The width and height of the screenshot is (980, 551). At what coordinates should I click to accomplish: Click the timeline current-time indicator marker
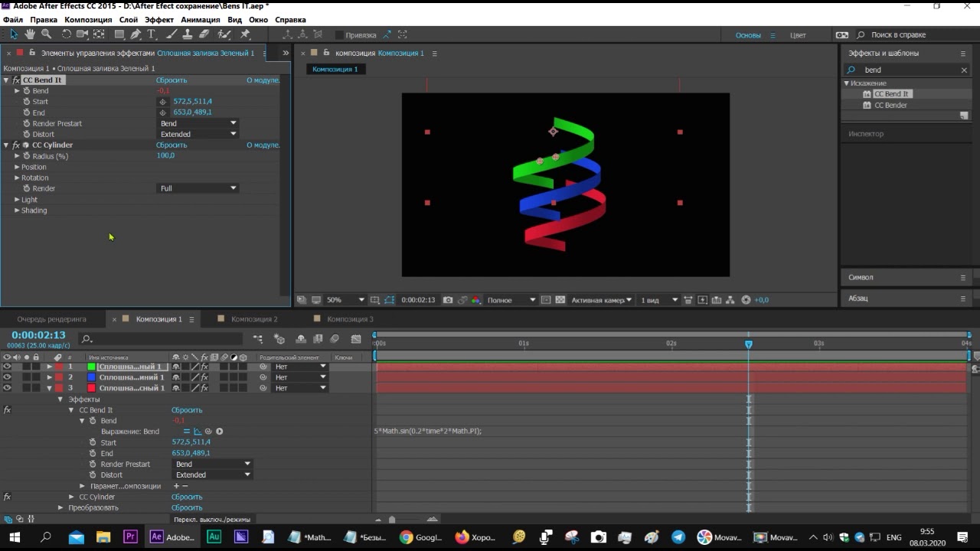pyautogui.click(x=749, y=344)
